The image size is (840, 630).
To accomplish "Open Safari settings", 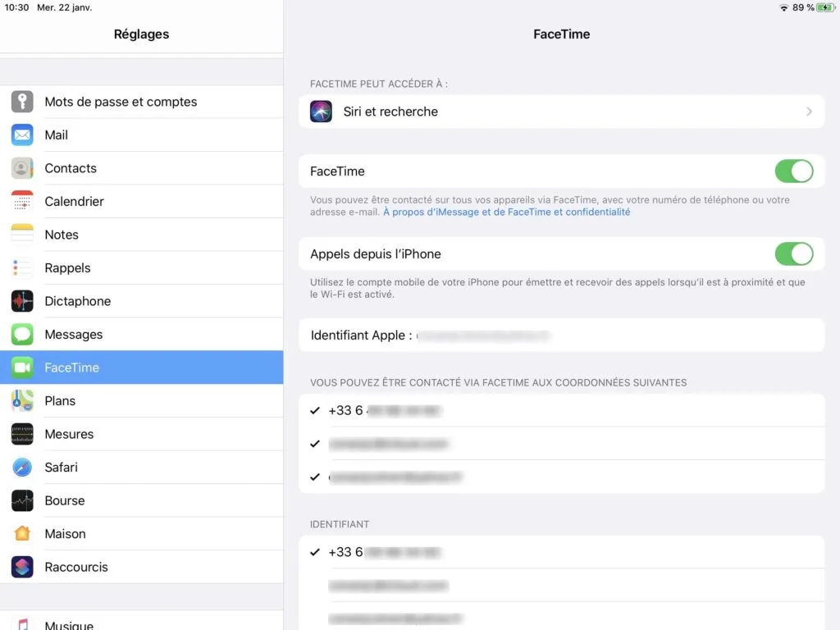I will click(61, 467).
